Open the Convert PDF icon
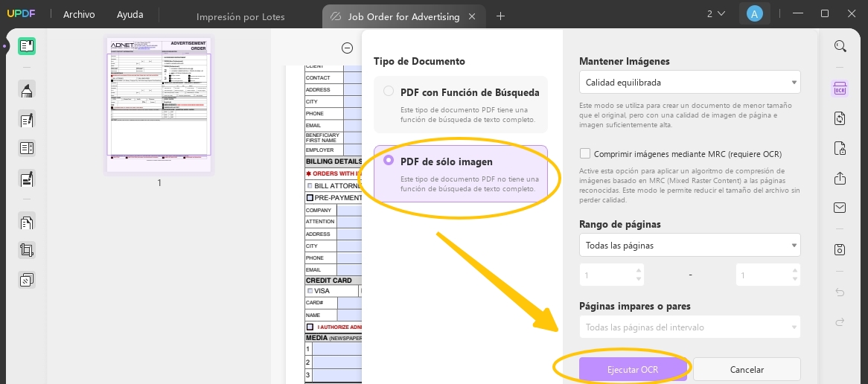 [840, 118]
